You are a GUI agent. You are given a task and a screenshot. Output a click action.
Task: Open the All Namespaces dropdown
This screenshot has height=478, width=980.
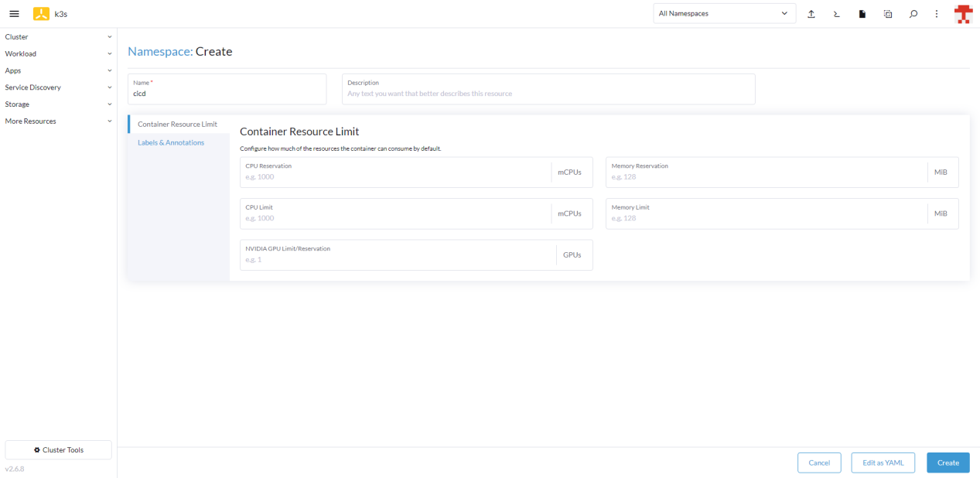[x=723, y=14]
